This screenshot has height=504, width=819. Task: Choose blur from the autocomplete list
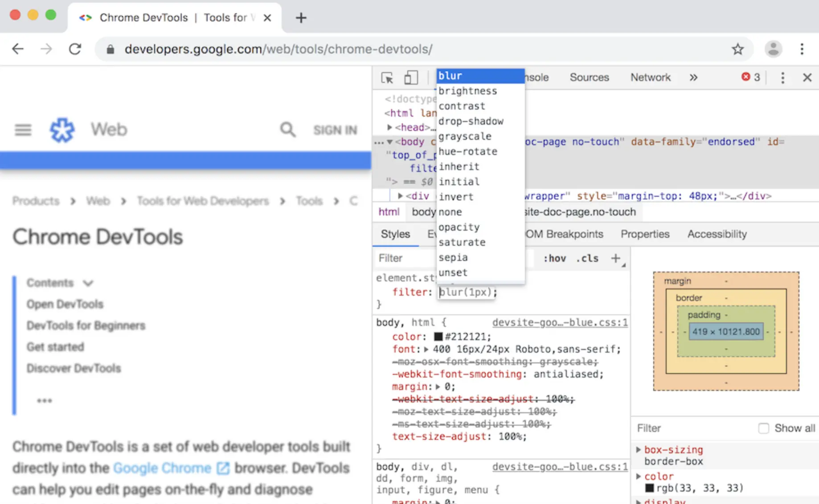point(480,76)
